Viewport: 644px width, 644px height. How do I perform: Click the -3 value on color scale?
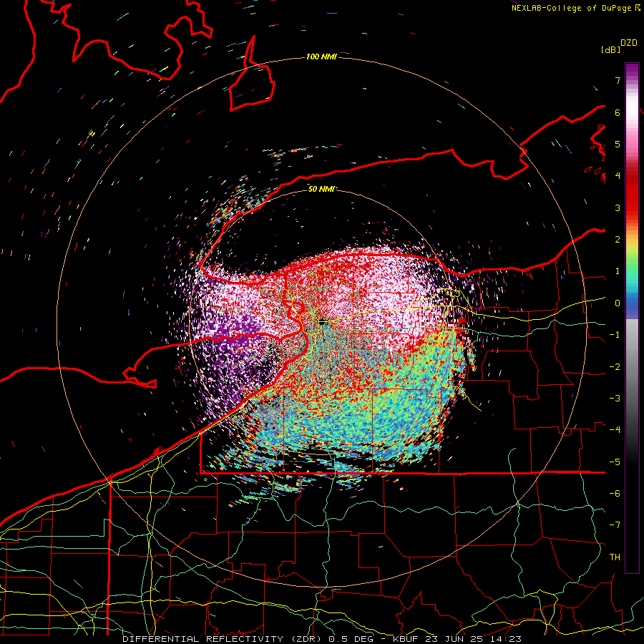coord(615,399)
